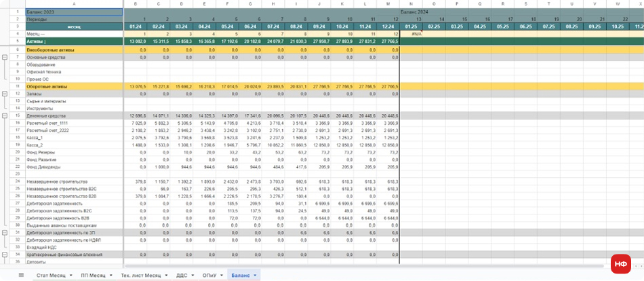The image size is (644, 281).
Task: Open dropdown arrow on ДДС tab
Action: click(193, 275)
